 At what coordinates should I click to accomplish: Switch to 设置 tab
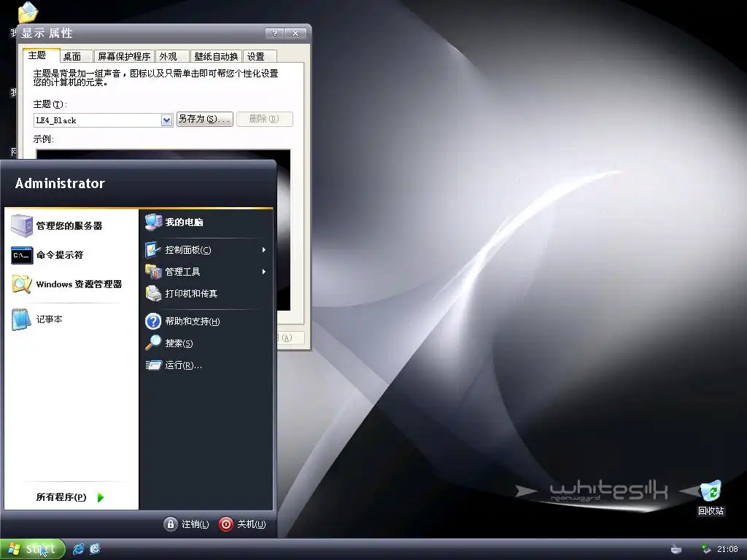[260, 56]
